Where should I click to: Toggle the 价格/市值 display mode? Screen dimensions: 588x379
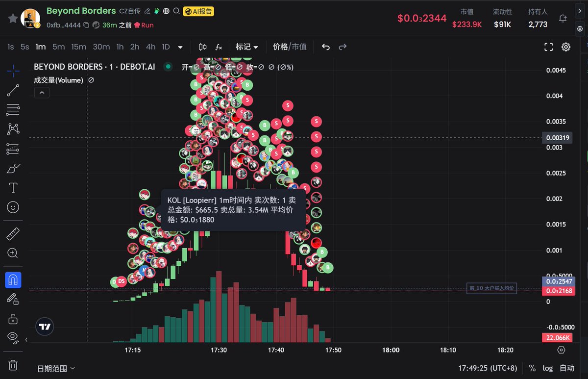tap(290, 47)
